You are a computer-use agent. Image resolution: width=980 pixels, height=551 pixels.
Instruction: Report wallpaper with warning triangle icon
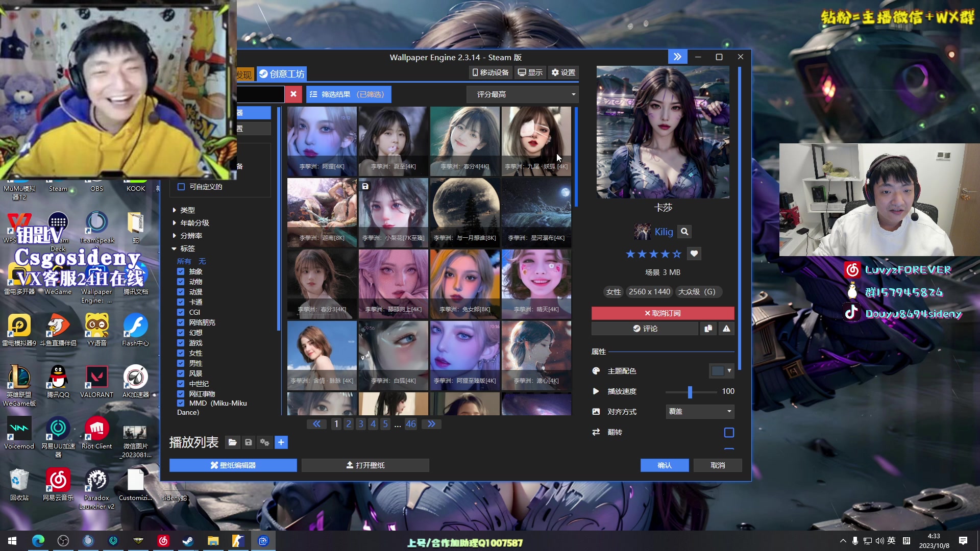tap(726, 329)
